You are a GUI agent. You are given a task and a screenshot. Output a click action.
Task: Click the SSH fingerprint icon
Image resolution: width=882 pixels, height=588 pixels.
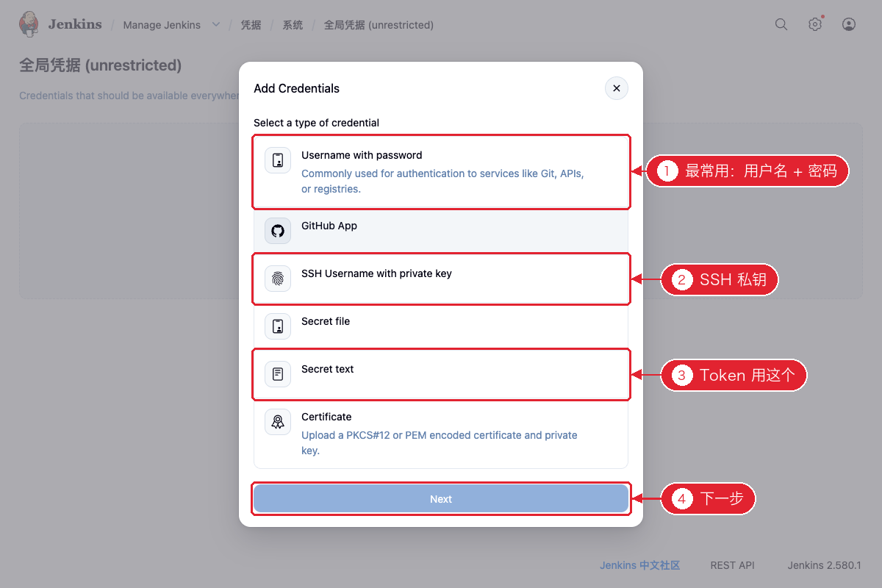tap(278, 279)
